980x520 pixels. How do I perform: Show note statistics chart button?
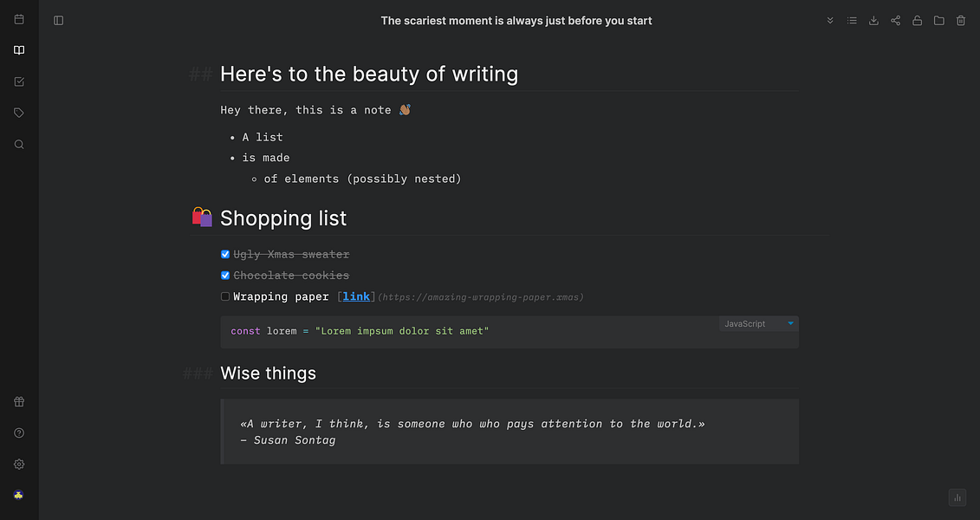(957, 497)
